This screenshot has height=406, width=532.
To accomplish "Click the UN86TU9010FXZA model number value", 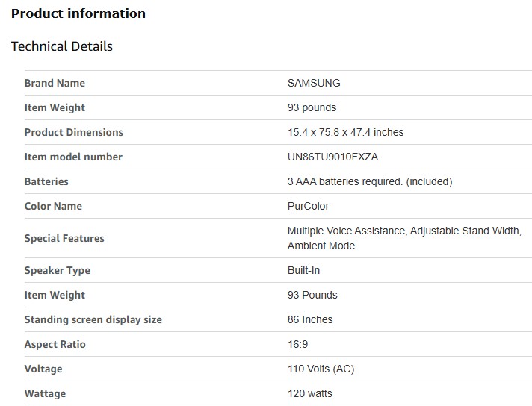I will point(338,157).
